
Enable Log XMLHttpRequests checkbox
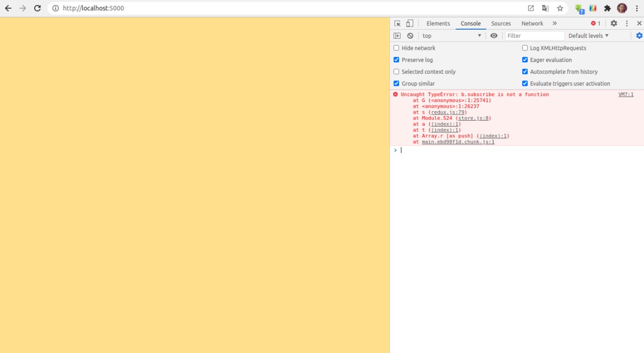(x=525, y=48)
